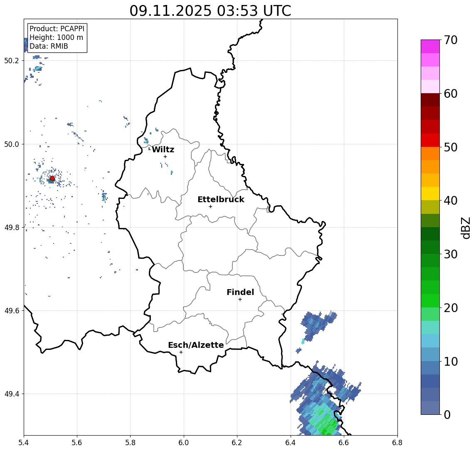476x451 pixels.
Task: Click the bright green colorbar segment above 20
Action: (430, 300)
